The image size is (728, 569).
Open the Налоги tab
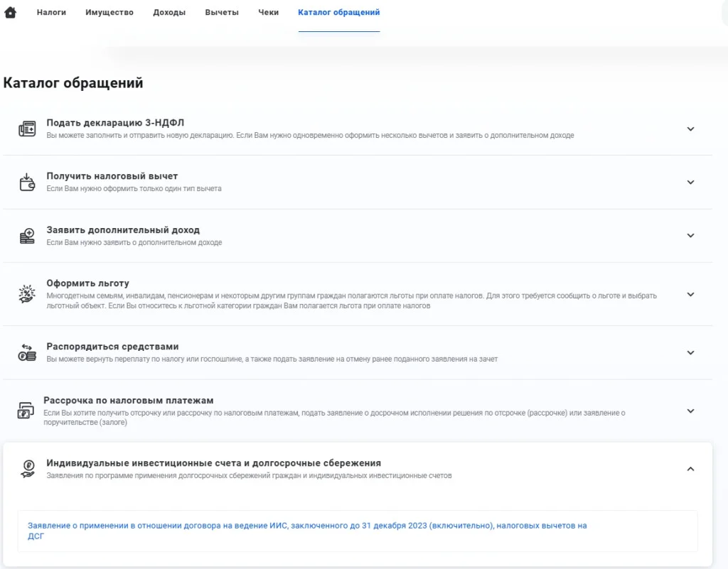click(x=51, y=13)
